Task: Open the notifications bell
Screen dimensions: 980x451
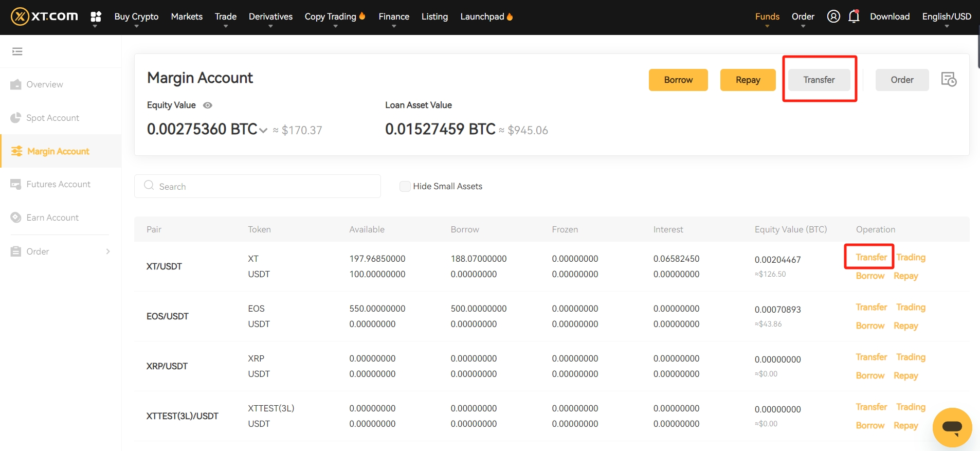Action: pyautogui.click(x=854, y=16)
